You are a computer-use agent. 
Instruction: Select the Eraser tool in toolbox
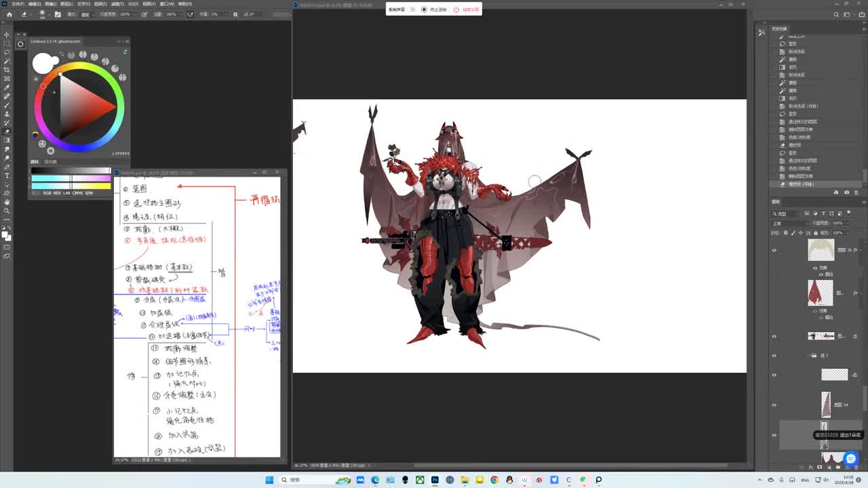pos(7,131)
